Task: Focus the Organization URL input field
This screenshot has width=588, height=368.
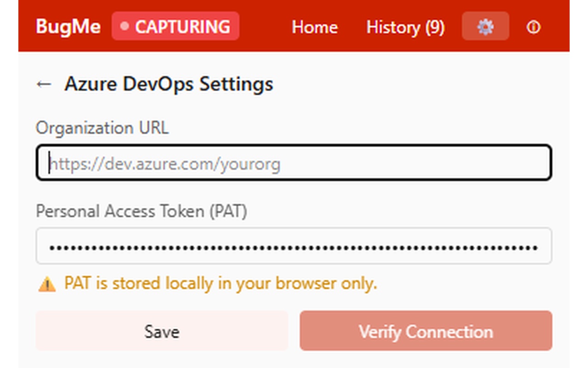Action: tap(293, 163)
